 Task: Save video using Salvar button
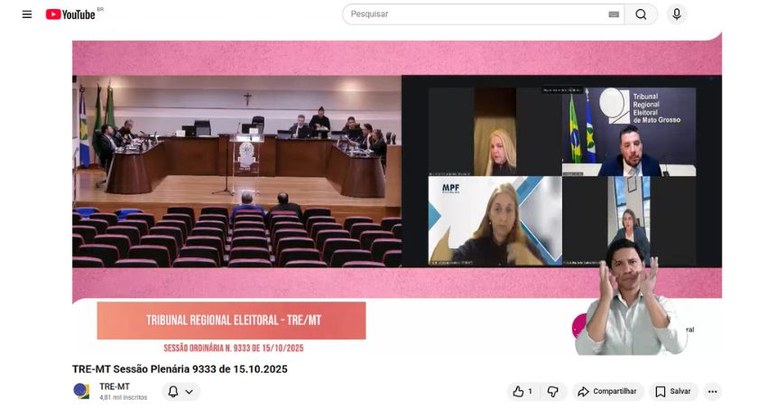pyautogui.click(x=672, y=391)
